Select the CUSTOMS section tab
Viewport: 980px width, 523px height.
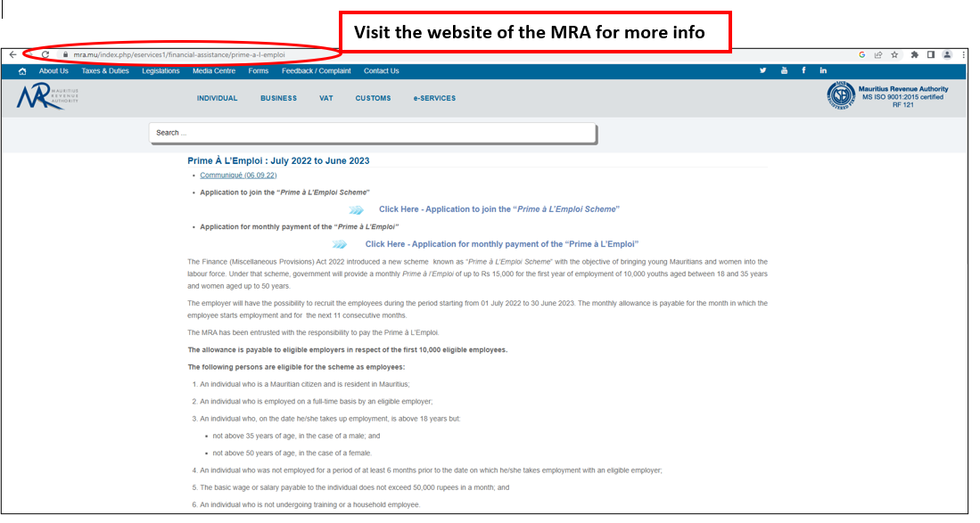pos(373,99)
